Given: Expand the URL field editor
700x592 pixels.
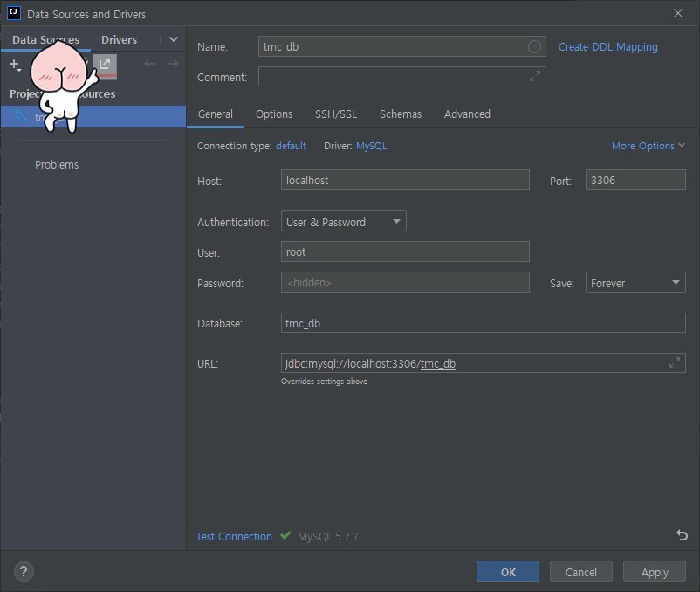Looking at the screenshot, I should (x=674, y=362).
